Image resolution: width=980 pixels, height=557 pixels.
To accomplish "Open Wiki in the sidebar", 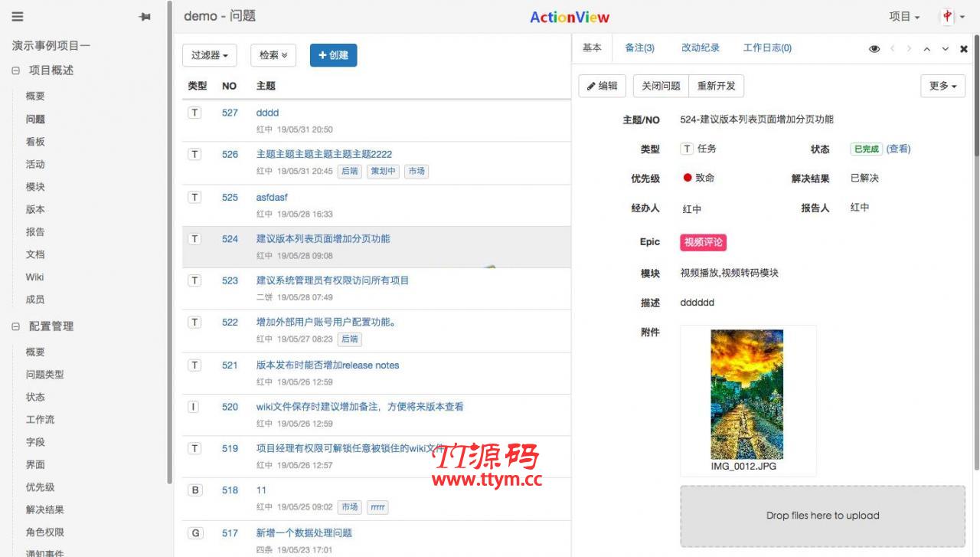I will point(34,277).
